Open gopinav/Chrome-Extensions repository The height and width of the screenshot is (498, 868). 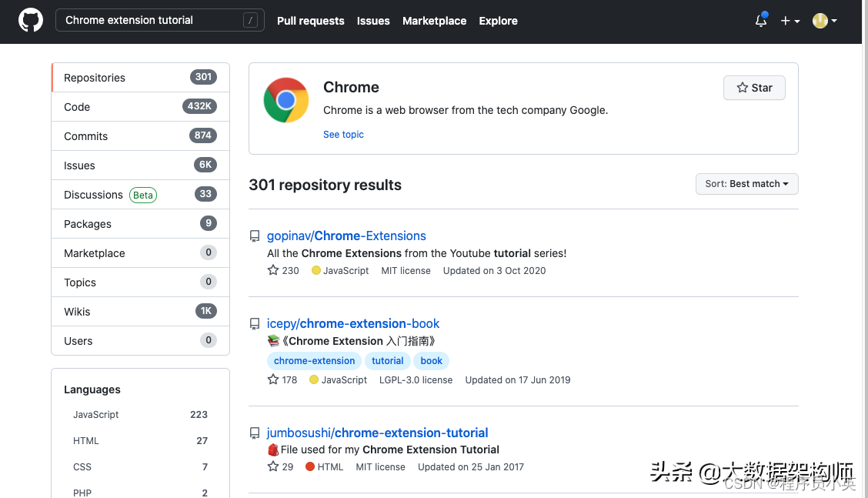(346, 236)
